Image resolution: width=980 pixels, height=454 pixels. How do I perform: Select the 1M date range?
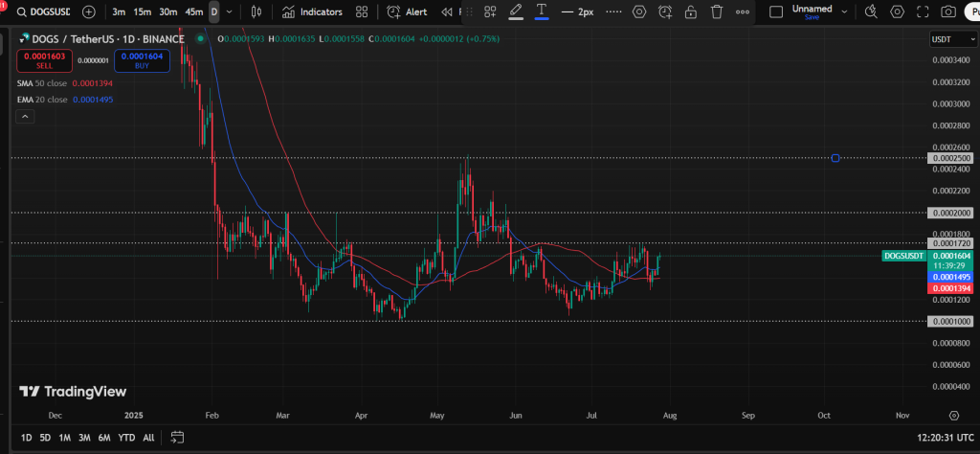(64, 438)
